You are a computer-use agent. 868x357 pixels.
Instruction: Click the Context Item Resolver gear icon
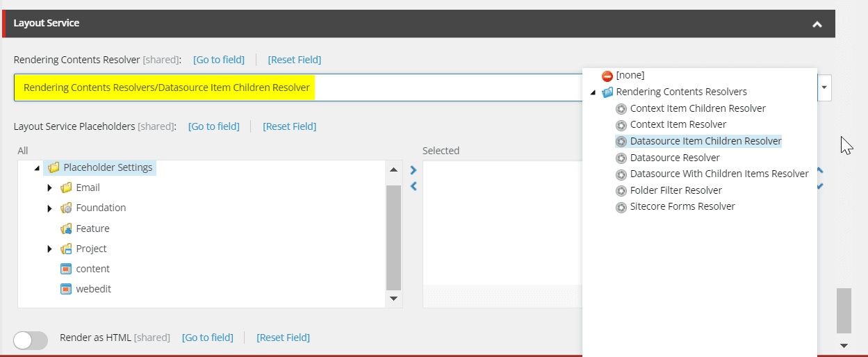(621, 125)
